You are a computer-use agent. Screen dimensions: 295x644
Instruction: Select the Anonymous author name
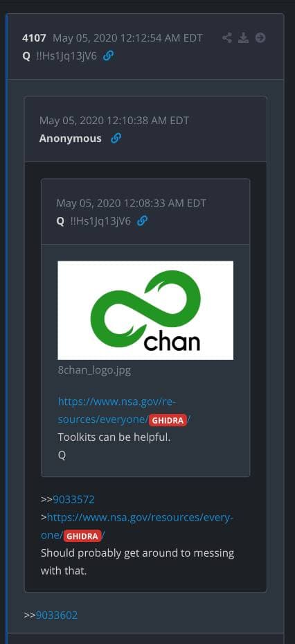tap(70, 139)
